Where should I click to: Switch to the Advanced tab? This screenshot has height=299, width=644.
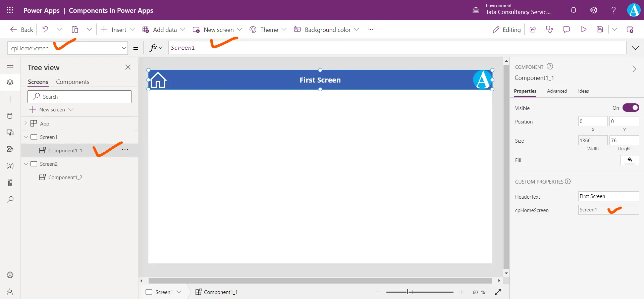[557, 91]
